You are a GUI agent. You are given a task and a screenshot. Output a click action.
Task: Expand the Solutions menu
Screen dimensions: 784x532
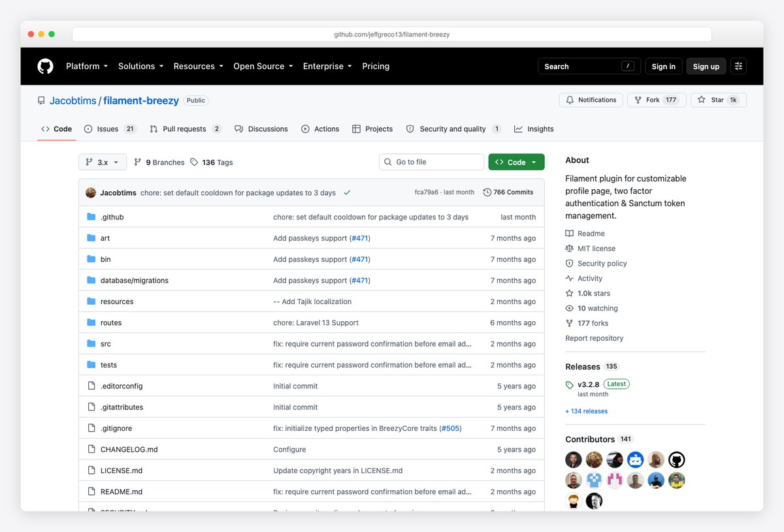tap(140, 66)
